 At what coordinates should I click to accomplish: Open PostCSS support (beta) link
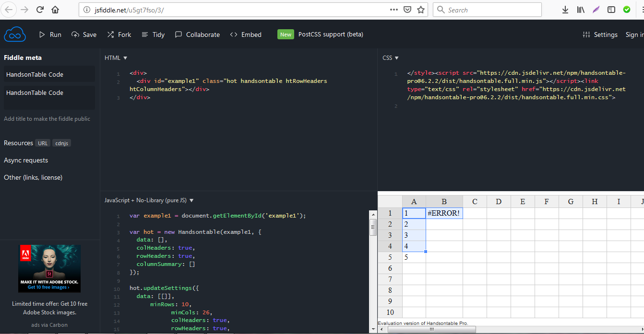pos(331,35)
